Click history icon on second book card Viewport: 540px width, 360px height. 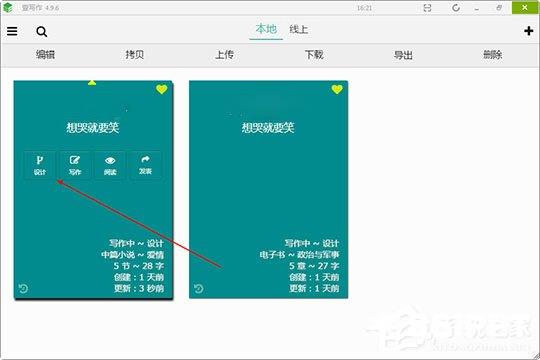coord(198,288)
